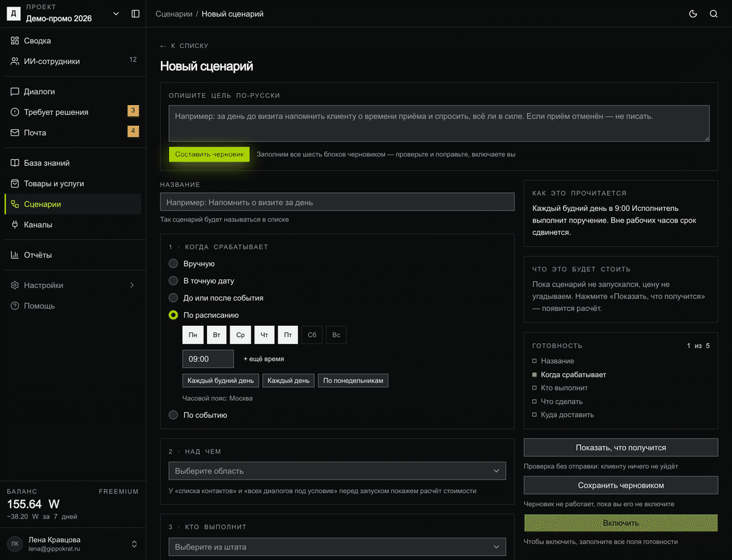Click the Составить черновик button
Screen dimensions: 732x560
[209, 154]
